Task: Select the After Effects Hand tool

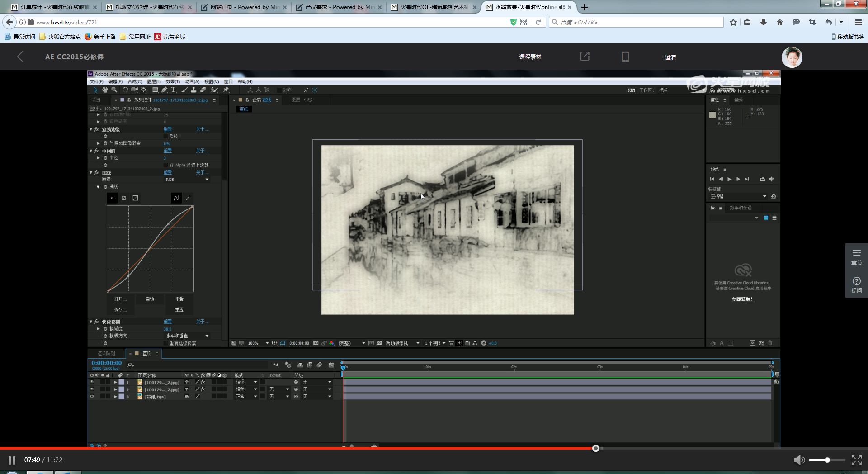Action: click(x=105, y=90)
